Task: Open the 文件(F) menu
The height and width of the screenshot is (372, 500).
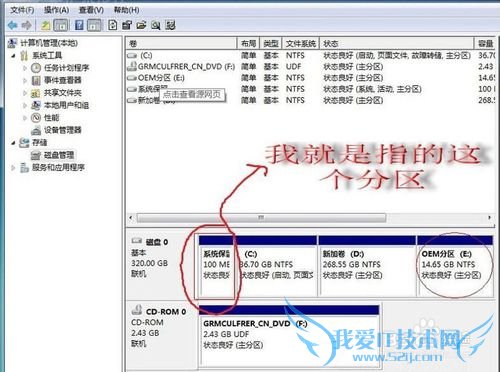Action: 22,10
